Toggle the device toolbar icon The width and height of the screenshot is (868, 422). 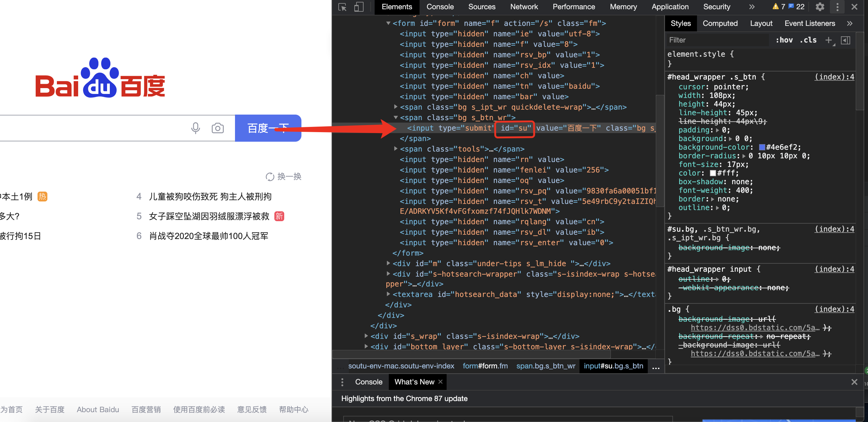tap(359, 7)
